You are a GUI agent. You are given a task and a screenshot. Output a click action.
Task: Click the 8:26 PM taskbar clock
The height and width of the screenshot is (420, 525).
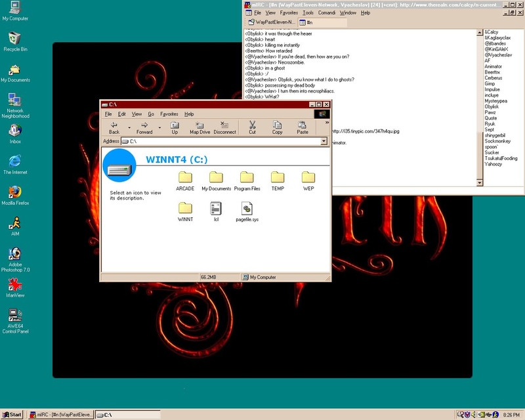pos(511,415)
